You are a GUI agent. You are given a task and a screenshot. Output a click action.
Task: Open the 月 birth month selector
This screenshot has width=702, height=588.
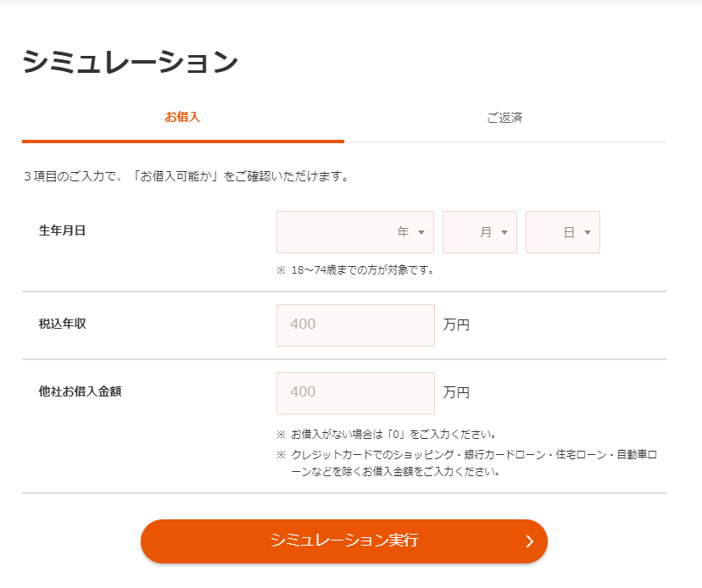click(479, 231)
